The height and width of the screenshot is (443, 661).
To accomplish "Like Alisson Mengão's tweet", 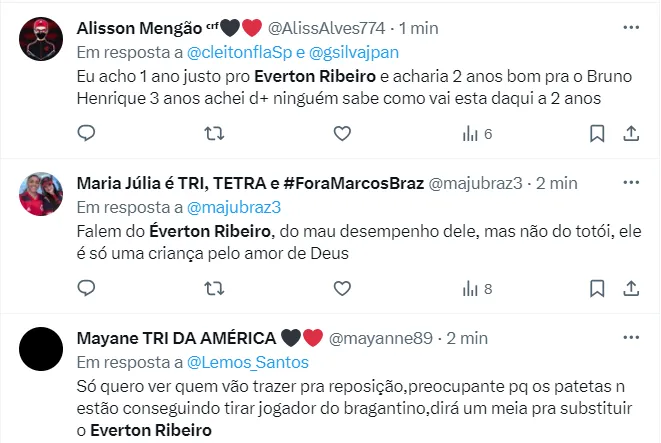I will coord(341,133).
